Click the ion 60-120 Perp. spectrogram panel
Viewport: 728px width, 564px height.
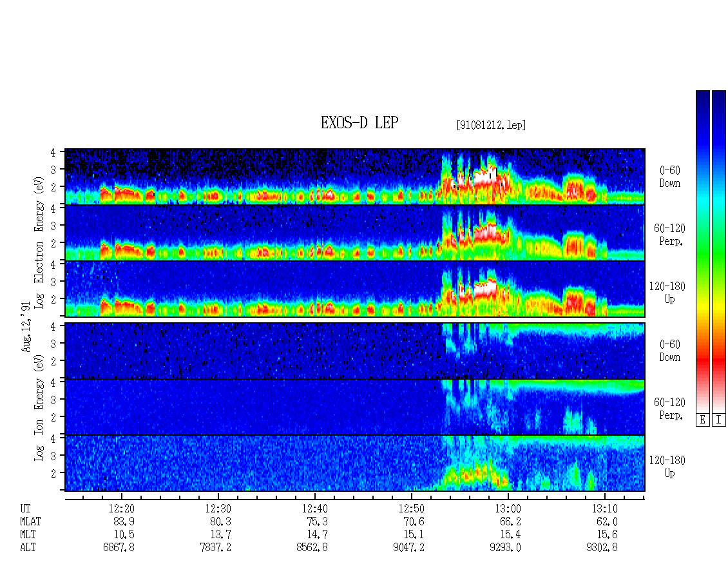355,407
